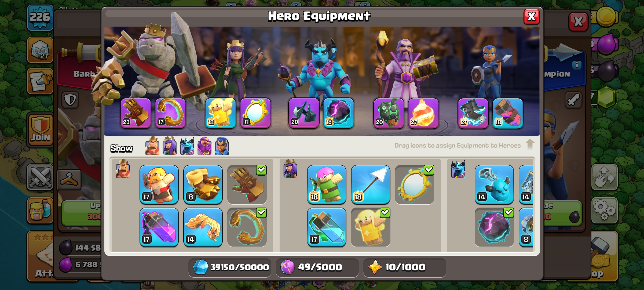
Task: Toggle the checked Frozen Mirror equipment
Action: [x=414, y=184]
